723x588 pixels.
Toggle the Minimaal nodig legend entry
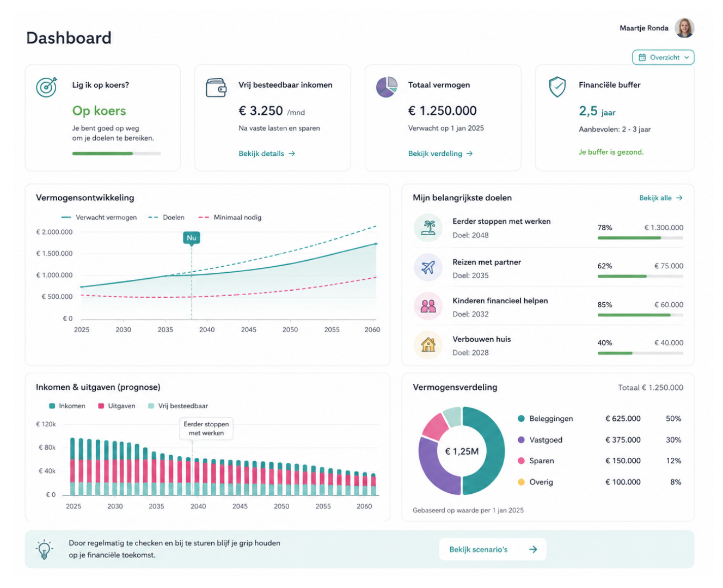pyautogui.click(x=230, y=217)
